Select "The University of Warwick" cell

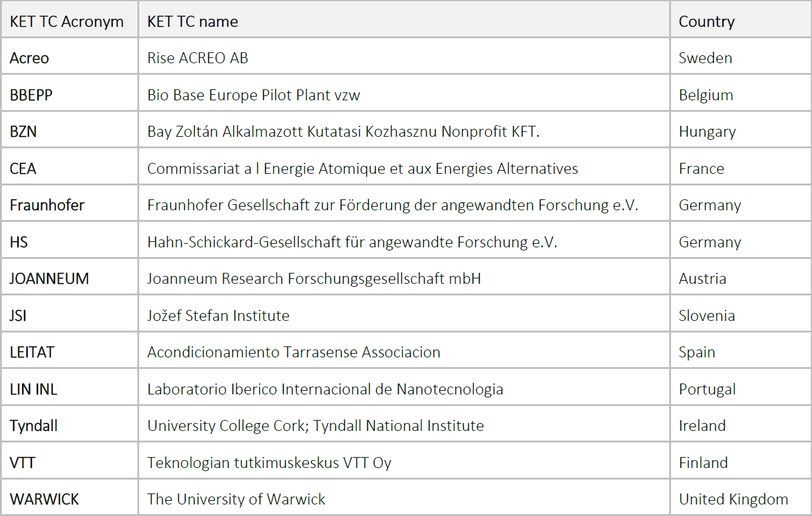coord(236,500)
